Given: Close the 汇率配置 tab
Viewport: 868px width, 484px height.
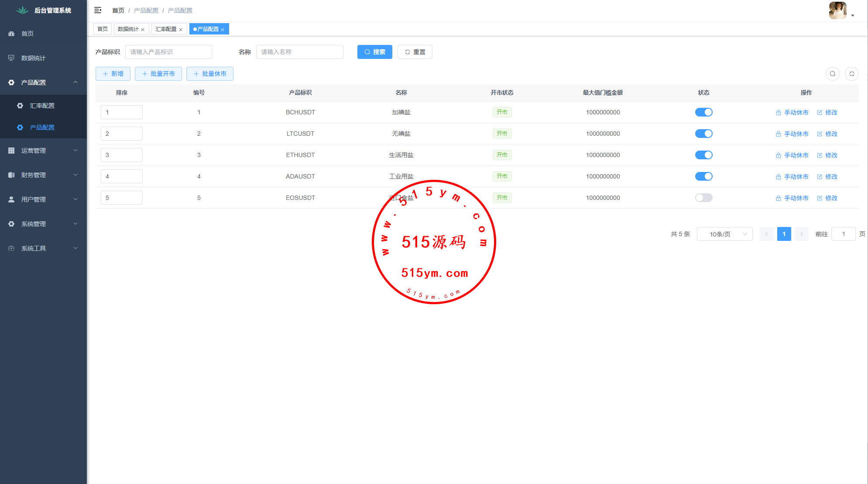Looking at the screenshot, I should tap(181, 30).
